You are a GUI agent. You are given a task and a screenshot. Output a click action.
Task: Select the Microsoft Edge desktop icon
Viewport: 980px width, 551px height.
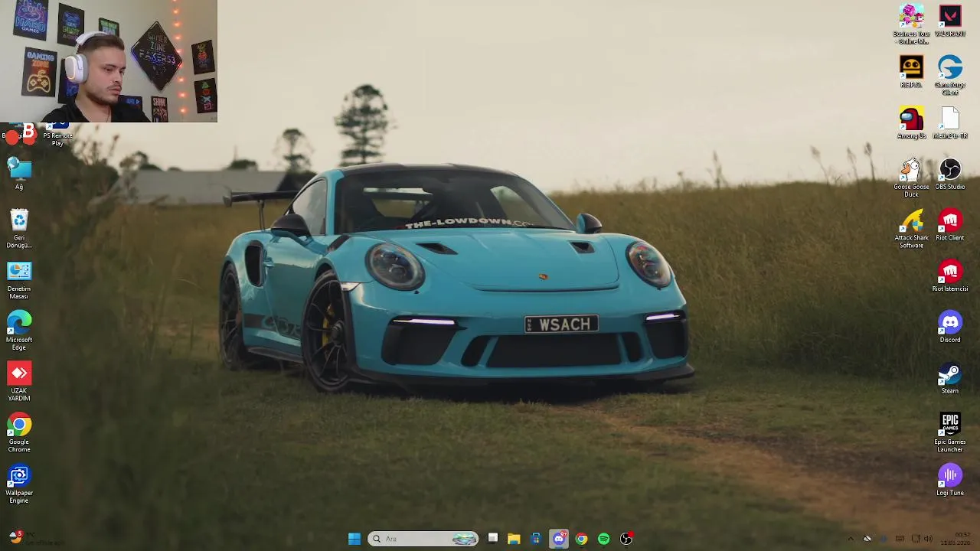[x=19, y=331]
